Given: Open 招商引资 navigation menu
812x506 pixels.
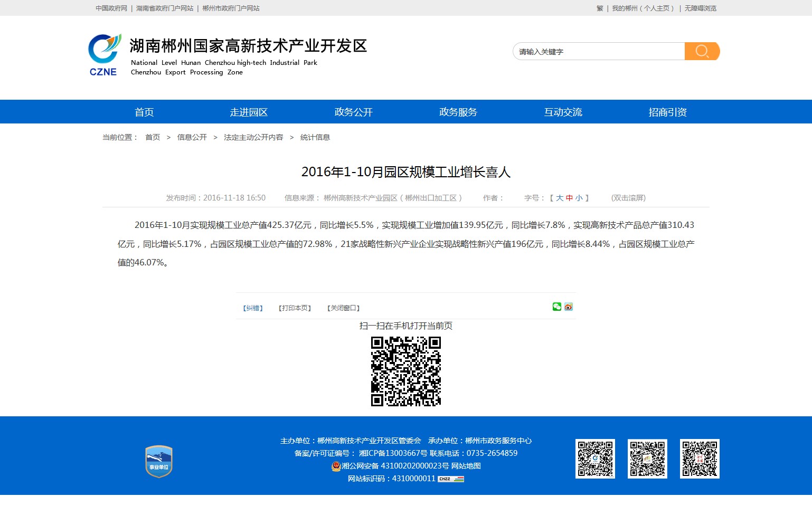Looking at the screenshot, I should pos(668,112).
